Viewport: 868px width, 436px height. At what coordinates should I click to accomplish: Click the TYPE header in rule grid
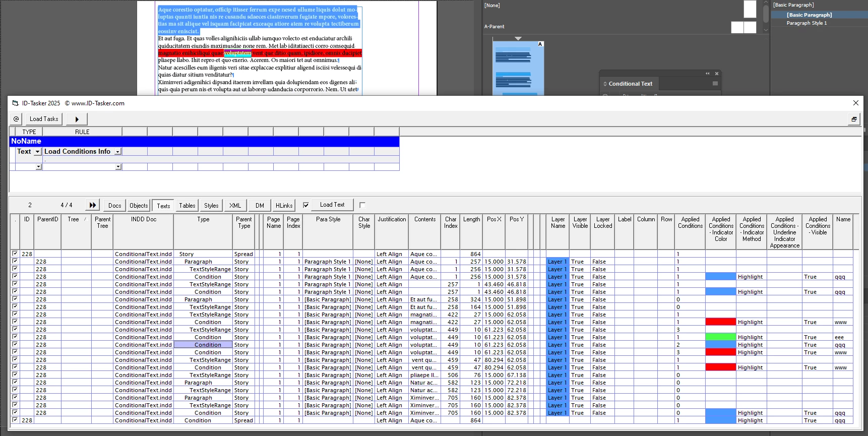(x=29, y=132)
